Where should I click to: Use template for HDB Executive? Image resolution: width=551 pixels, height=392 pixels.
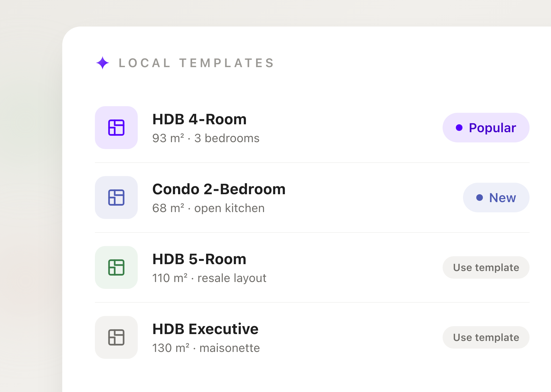point(486,337)
